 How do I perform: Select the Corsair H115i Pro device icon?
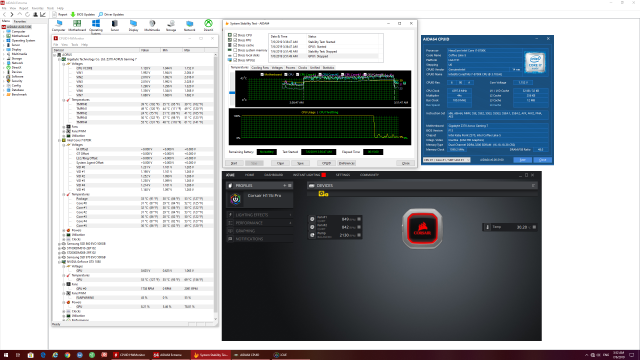pyautogui.click(x=236, y=199)
